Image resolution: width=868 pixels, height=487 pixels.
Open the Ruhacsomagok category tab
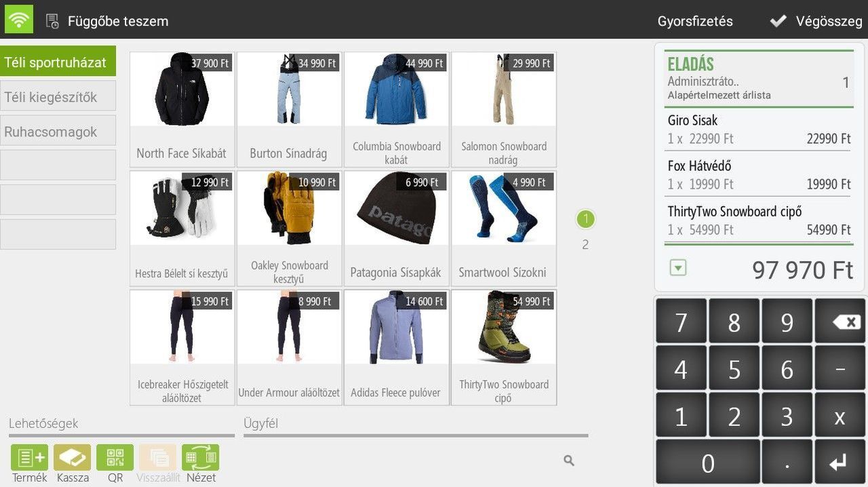click(x=58, y=132)
